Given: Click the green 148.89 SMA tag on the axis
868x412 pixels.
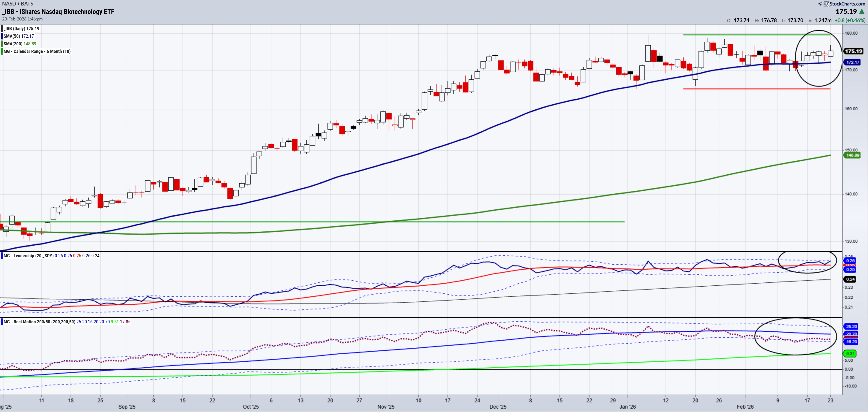Looking at the screenshot, I should click(x=852, y=155).
